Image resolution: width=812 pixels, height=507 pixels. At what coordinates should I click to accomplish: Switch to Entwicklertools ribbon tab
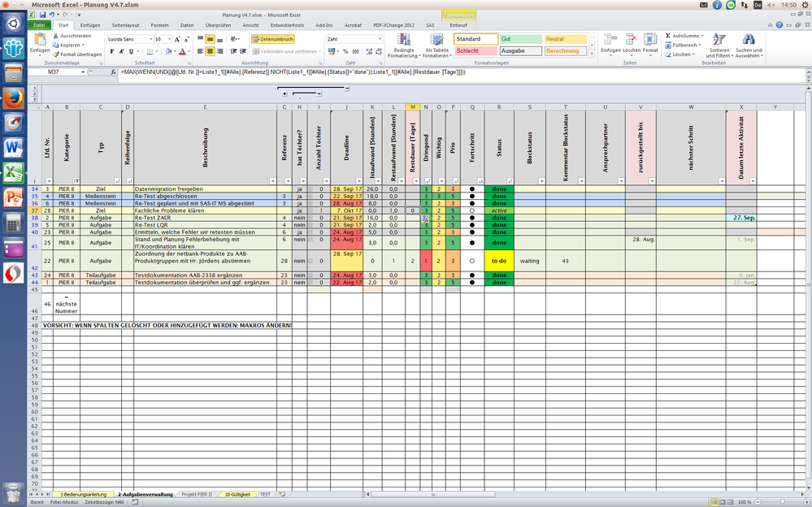click(288, 25)
